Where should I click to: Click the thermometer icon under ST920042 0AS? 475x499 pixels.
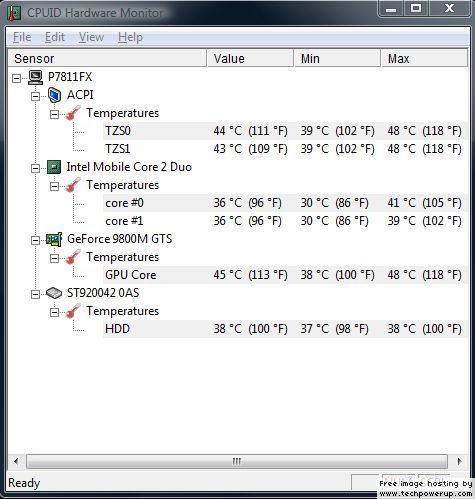pos(73,311)
